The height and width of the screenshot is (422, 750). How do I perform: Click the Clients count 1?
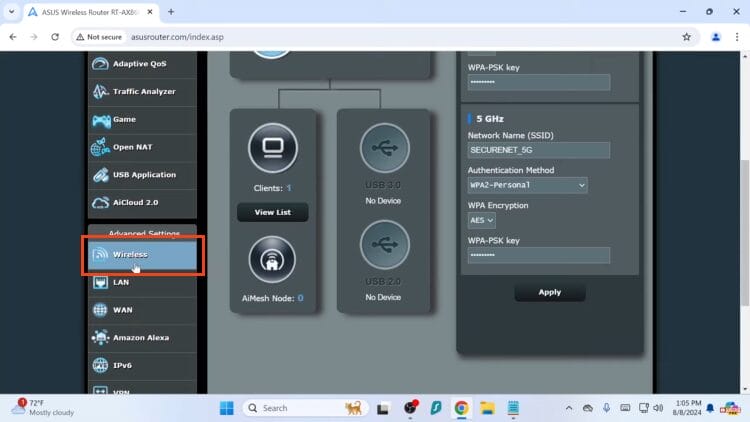pos(289,188)
